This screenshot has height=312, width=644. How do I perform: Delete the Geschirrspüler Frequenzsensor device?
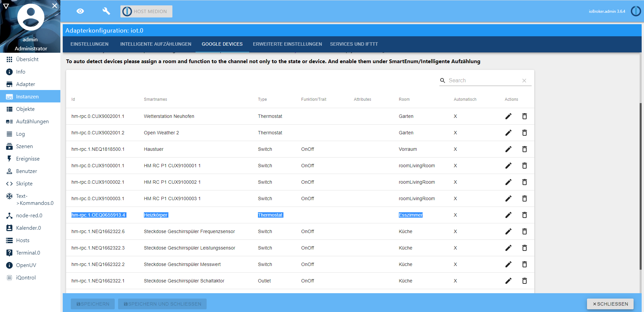click(525, 231)
